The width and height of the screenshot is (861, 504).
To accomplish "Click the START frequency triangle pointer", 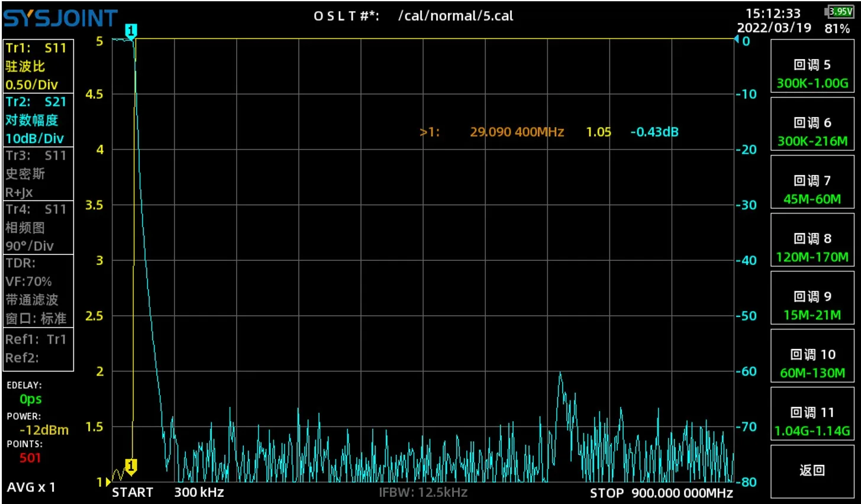I will pos(108,483).
